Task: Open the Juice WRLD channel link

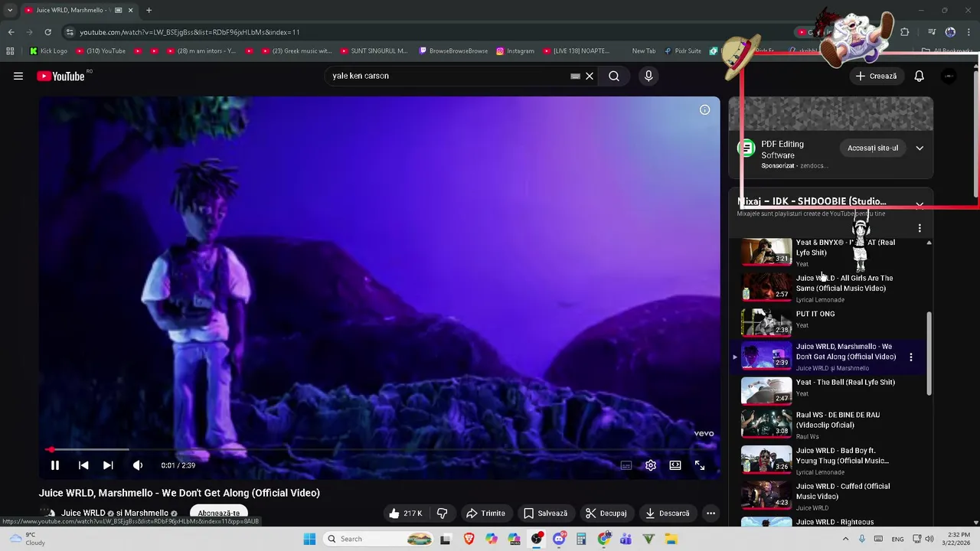Action: [x=83, y=514]
